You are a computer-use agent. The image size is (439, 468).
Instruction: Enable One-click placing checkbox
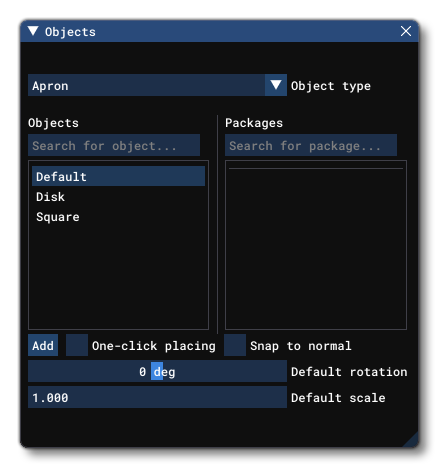pyautogui.click(x=77, y=345)
